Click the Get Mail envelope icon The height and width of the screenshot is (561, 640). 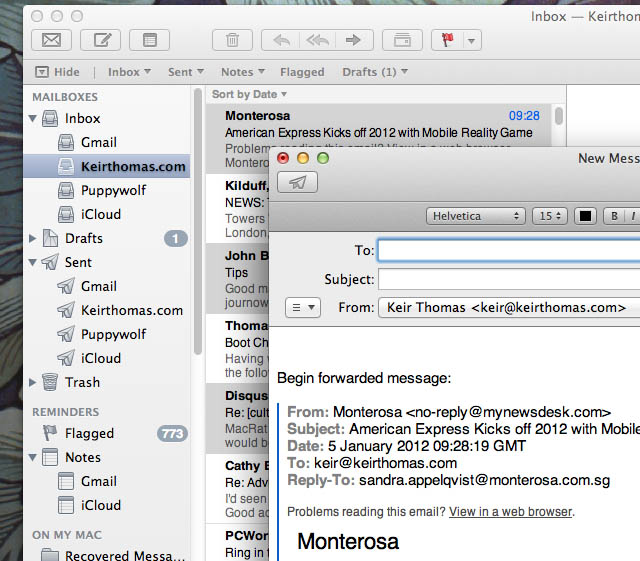coord(51,40)
